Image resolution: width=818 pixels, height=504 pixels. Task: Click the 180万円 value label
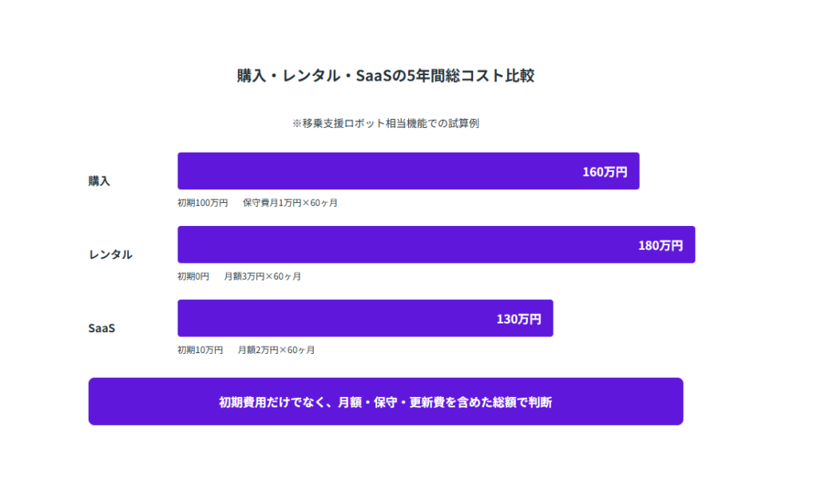(661, 245)
